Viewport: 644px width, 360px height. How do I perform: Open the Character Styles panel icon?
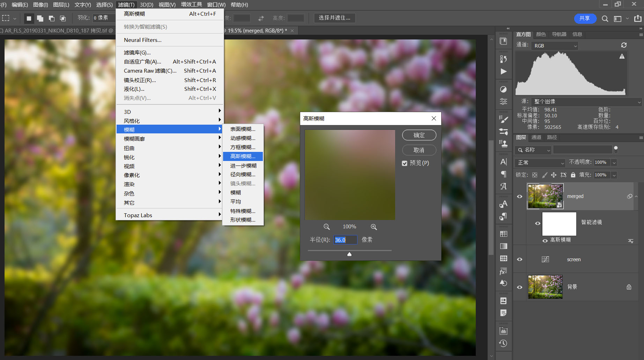(503, 204)
